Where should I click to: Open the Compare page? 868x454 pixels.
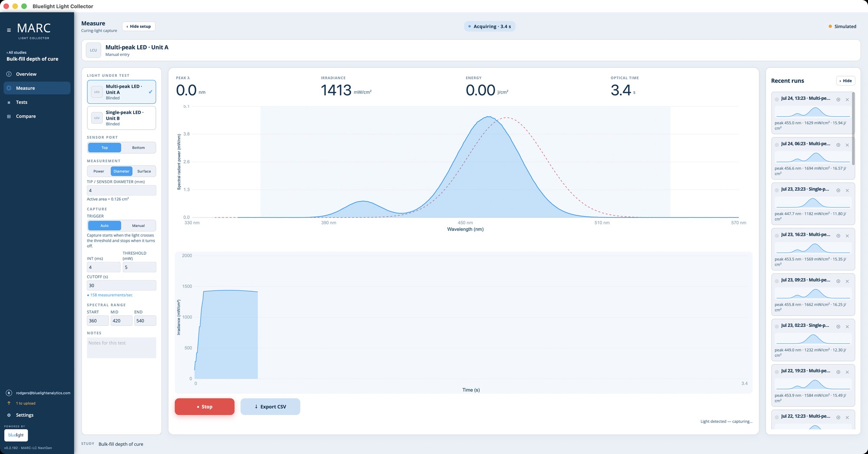click(x=37, y=116)
